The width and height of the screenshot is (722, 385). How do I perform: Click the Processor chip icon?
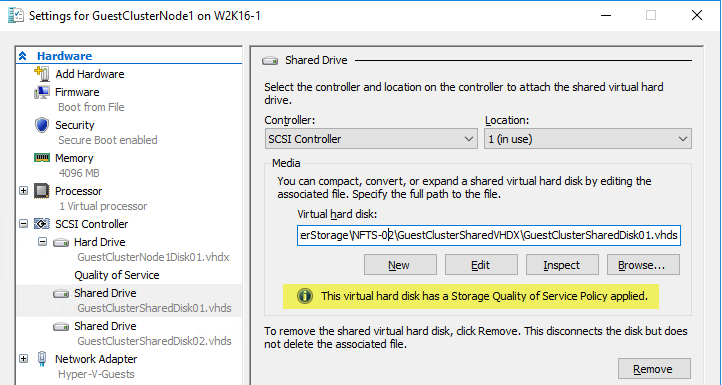pyautogui.click(x=42, y=191)
